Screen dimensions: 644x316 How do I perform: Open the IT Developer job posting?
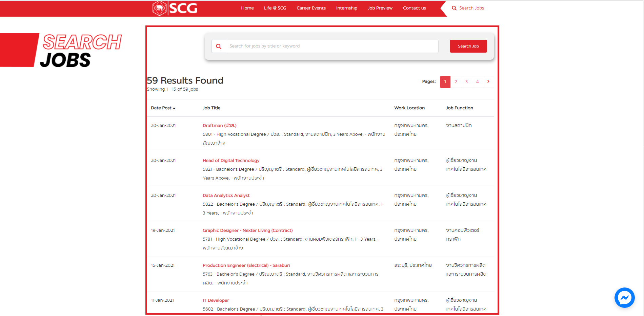tap(216, 300)
